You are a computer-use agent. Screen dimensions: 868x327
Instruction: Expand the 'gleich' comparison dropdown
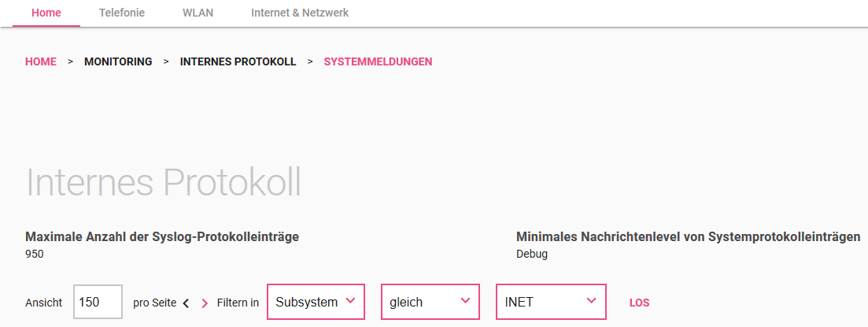coord(430,302)
